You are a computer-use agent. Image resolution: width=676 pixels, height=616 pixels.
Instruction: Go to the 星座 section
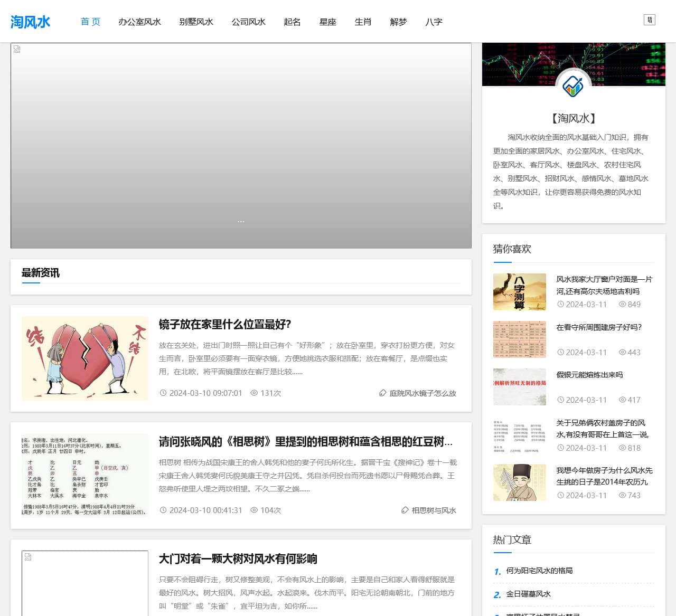point(327,22)
